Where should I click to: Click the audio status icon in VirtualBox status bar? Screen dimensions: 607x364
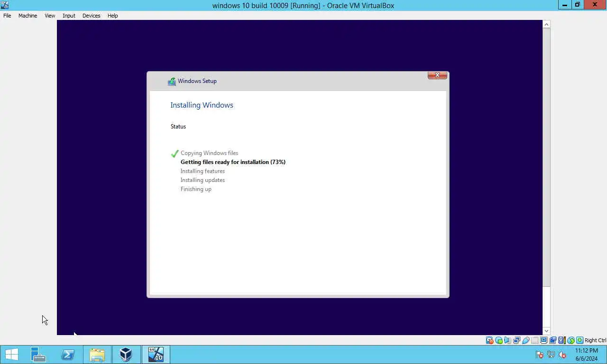[x=507, y=340]
